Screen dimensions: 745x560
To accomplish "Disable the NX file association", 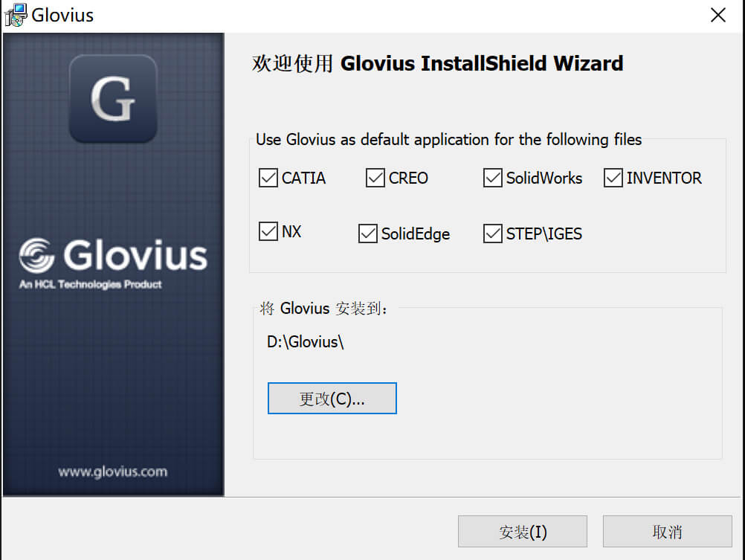I will point(268,231).
